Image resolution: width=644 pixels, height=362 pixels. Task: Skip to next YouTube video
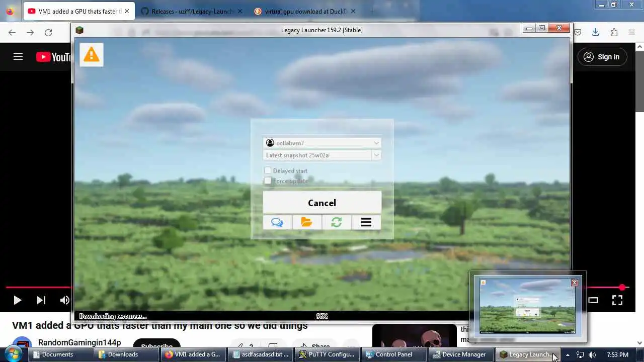(x=41, y=300)
